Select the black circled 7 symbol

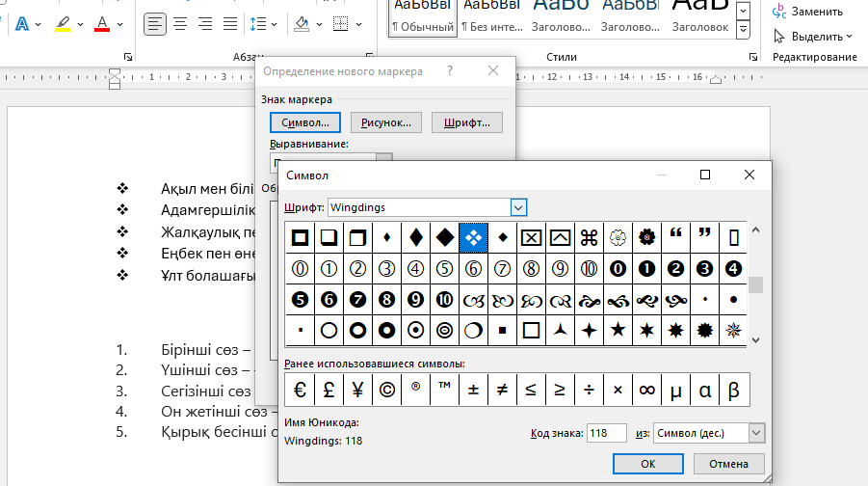click(358, 300)
